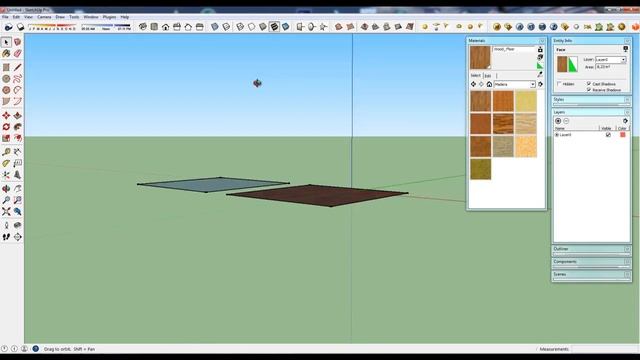Select the Offset tool
640x360 pixels.
(x=18, y=138)
